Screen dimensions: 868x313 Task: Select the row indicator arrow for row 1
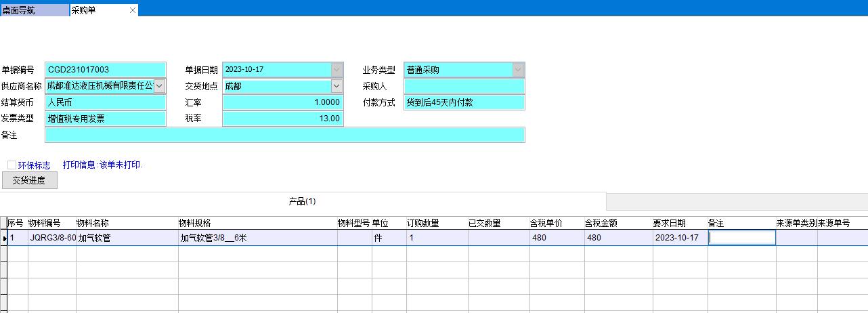point(4,238)
